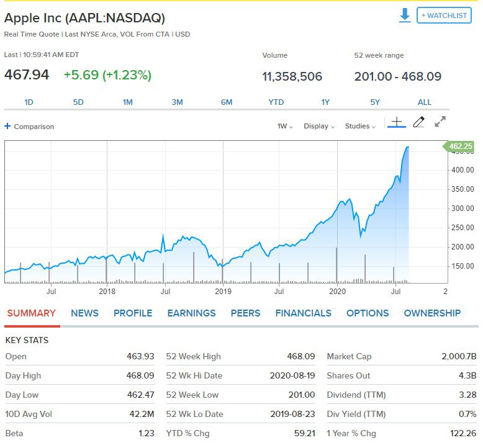483x448 pixels.
Task: Open the EARNINGS tab
Action: (x=191, y=313)
